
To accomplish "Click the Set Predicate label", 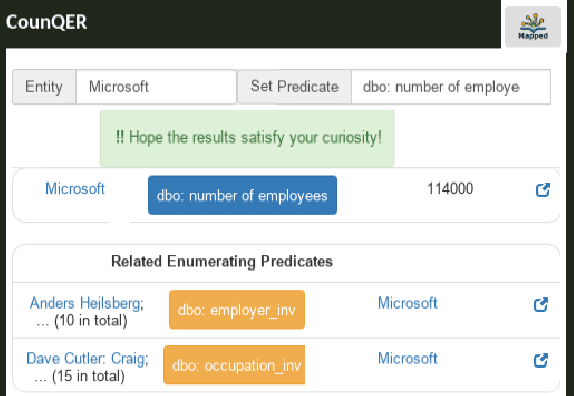I will click(x=294, y=87).
